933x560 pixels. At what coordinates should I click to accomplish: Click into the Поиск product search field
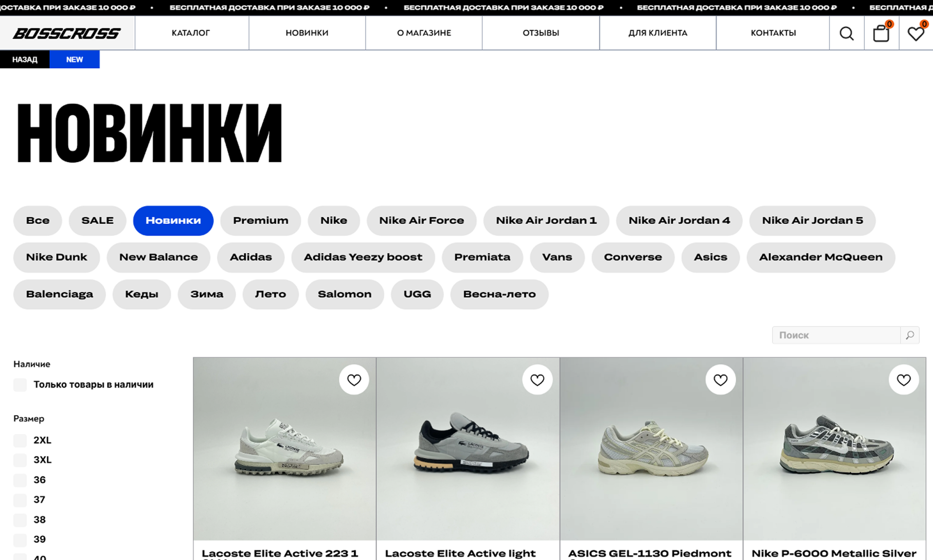(x=836, y=335)
